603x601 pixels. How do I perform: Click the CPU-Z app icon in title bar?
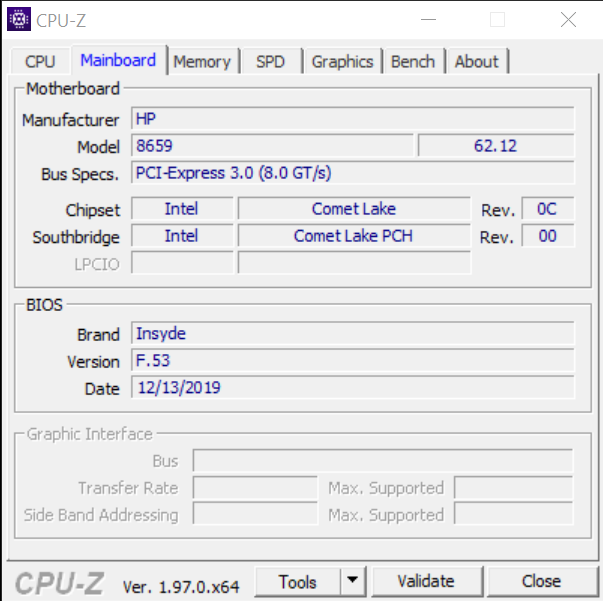(19, 19)
